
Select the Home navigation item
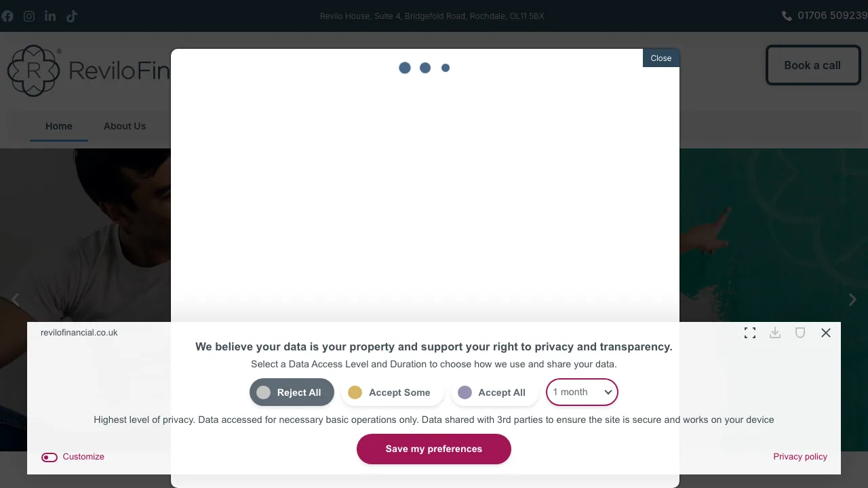(x=59, y=126)
